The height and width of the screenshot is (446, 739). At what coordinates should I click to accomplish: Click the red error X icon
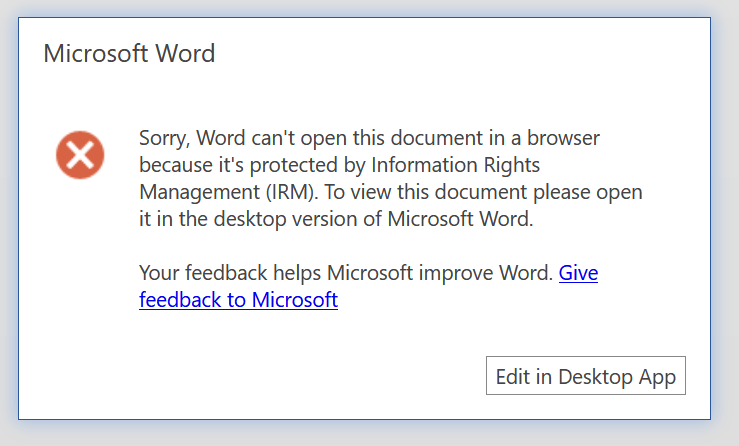tap(80, 155)
